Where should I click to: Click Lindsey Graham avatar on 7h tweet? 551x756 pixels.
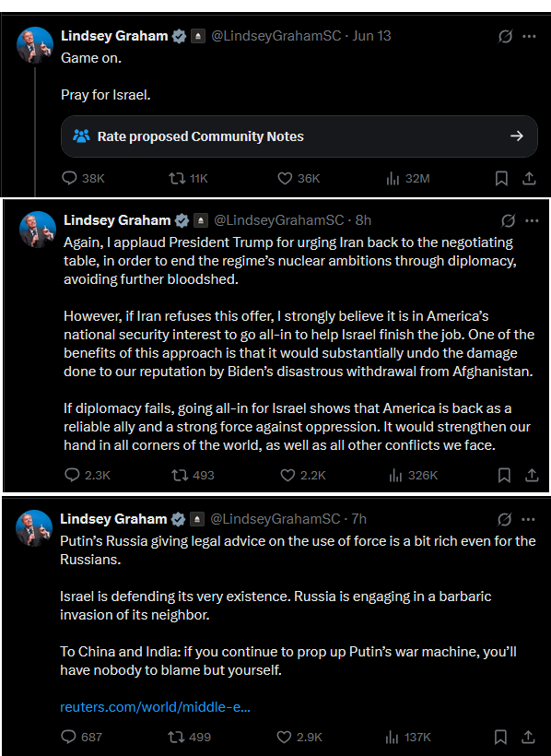click(34, 528)
